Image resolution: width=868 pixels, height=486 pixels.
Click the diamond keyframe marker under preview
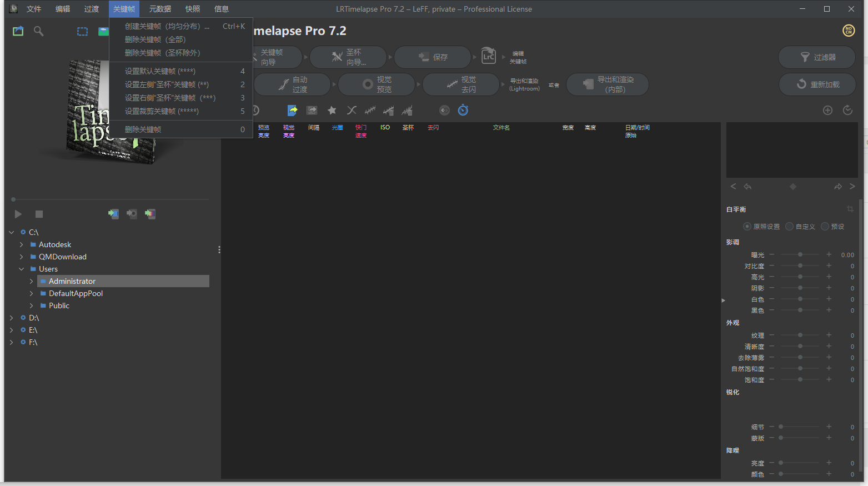coord(793,187)
